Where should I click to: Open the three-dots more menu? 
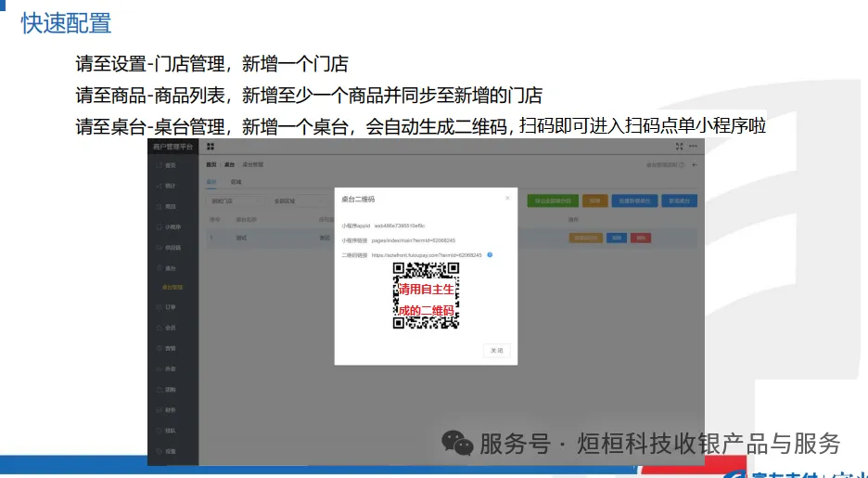pos(693,147)
